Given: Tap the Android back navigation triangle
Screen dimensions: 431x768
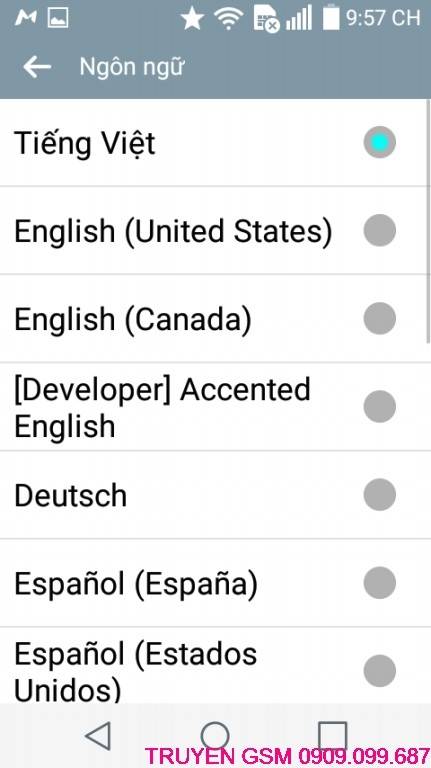Looking at the screenshot, I should (98, 735).
